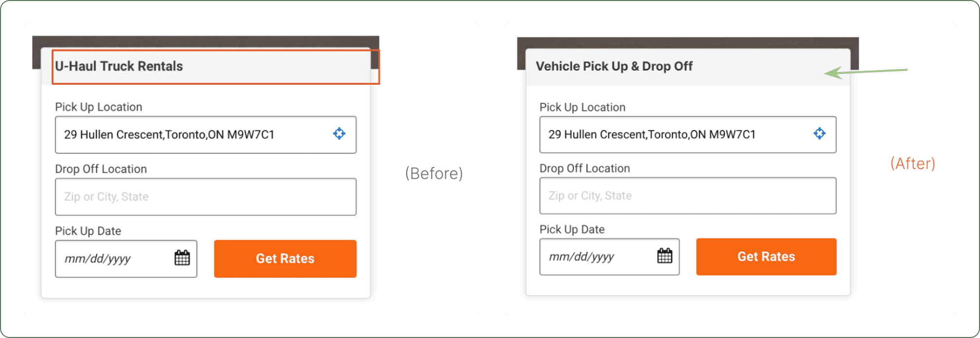This screenshot has height=338, width=980.
Task: Select the U-Haul Truck Rentals heading
Action: [119, 66]
